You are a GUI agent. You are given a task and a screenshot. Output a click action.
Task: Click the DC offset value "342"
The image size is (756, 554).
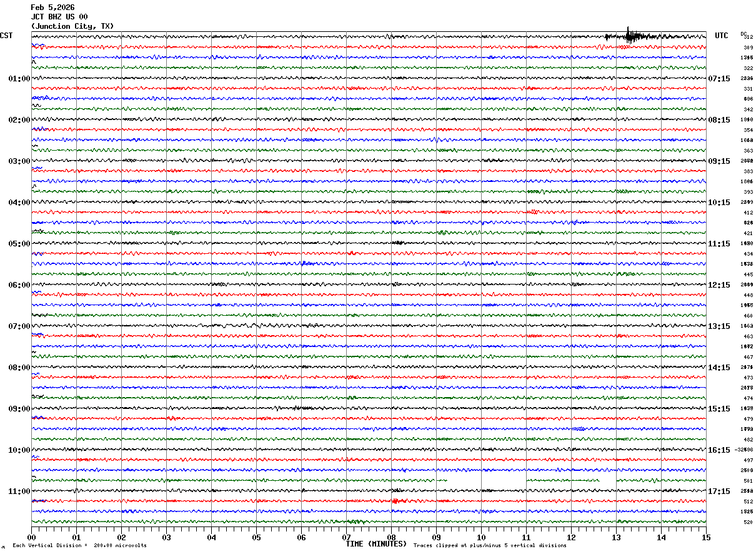tap(748, 109)
